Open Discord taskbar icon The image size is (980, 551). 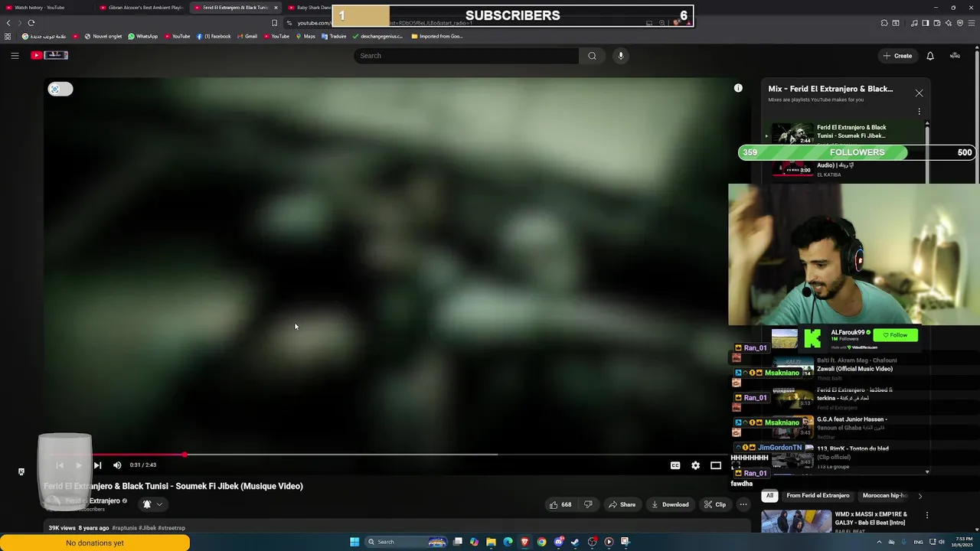pos(558,542)
